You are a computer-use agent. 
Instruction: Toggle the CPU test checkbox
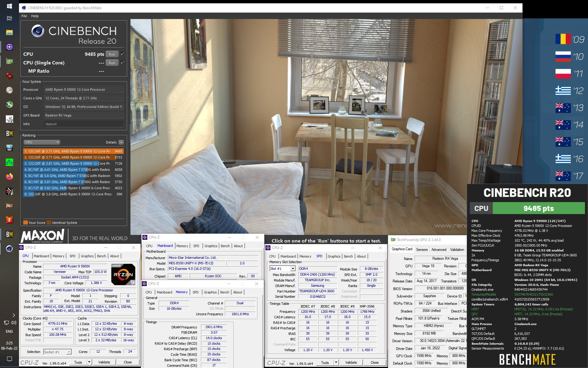point(123,54)
